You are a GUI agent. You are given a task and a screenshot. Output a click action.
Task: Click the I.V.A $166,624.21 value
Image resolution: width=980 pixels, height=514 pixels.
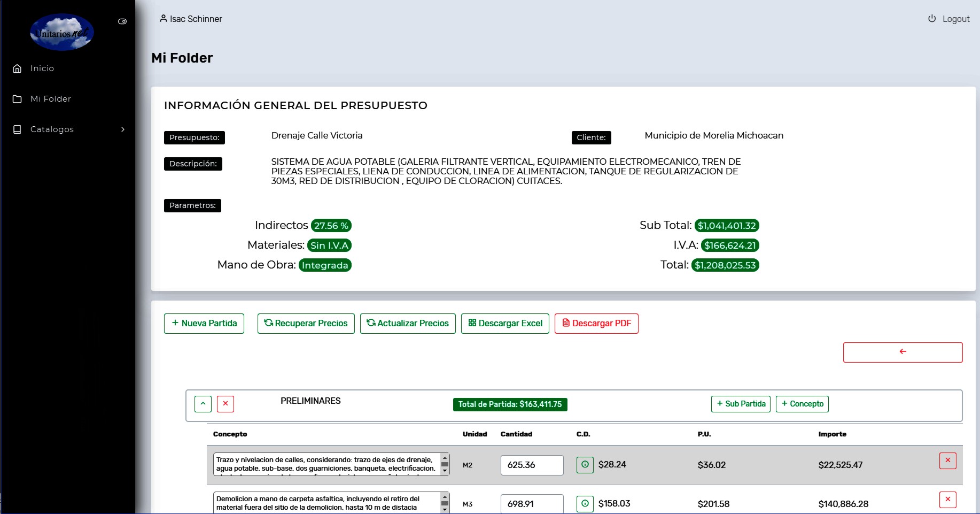(730, 246)
